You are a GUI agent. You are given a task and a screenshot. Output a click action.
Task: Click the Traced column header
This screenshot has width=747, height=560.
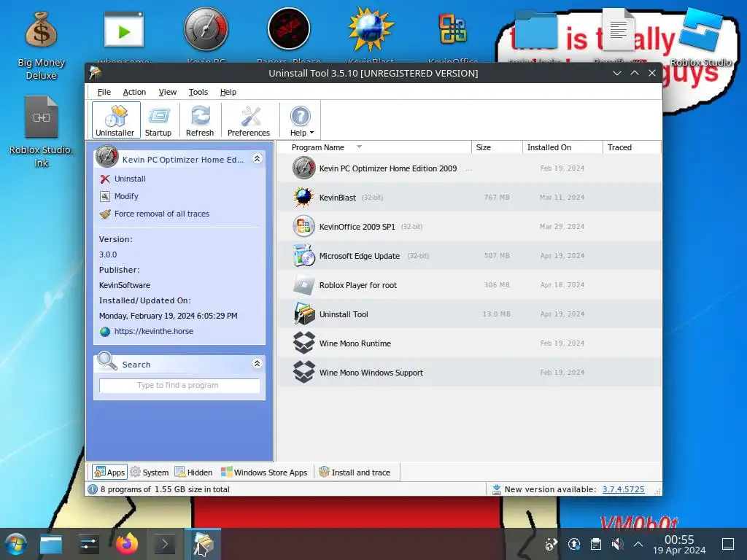[632, 147]
